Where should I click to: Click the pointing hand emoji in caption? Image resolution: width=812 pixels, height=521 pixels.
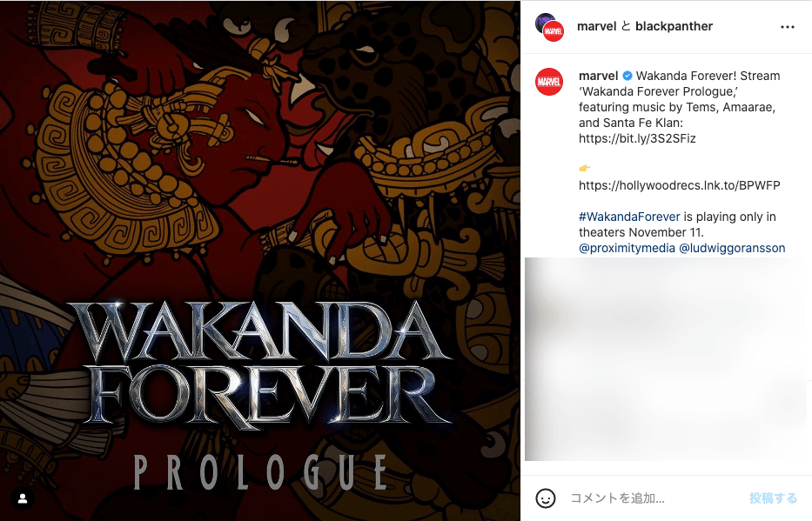585,168
